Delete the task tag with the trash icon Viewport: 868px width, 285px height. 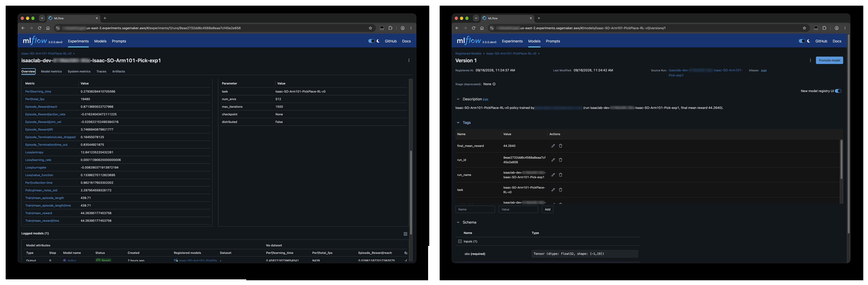(561, 190)
